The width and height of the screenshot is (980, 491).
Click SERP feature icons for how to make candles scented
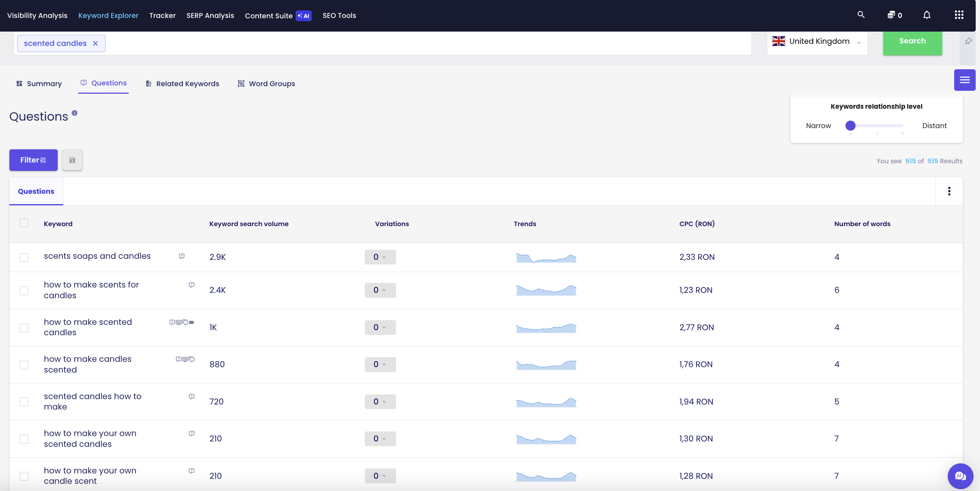click(185, 359)
